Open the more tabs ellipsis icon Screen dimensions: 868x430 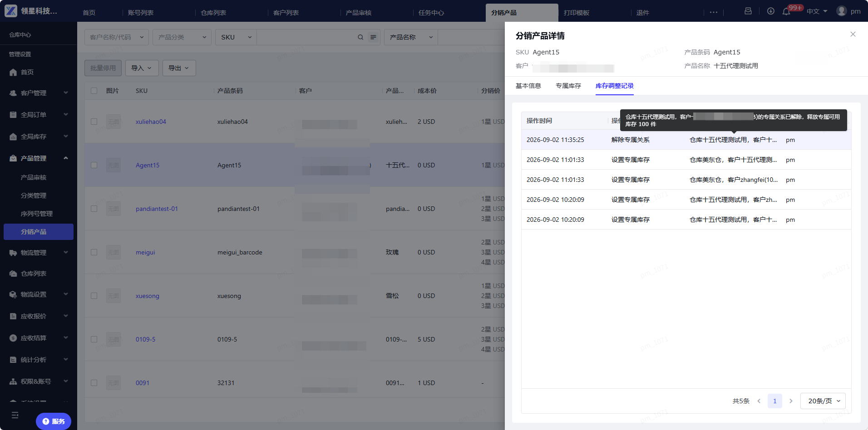714,12
